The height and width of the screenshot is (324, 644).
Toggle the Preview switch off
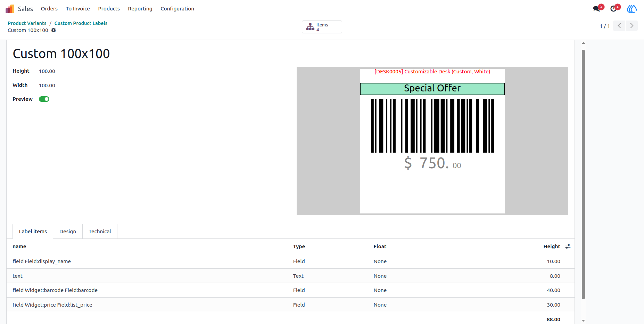[x=44, y=99]
